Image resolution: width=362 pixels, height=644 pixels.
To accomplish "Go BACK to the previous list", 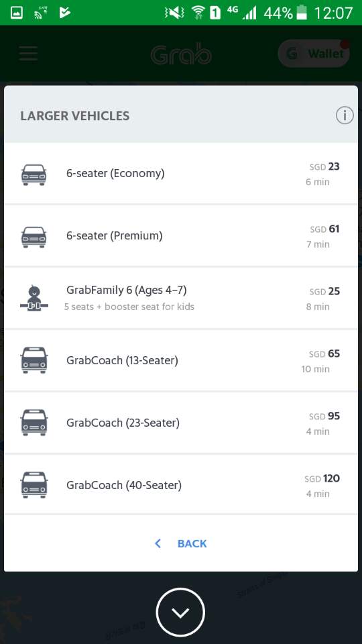I will [192, 544].
